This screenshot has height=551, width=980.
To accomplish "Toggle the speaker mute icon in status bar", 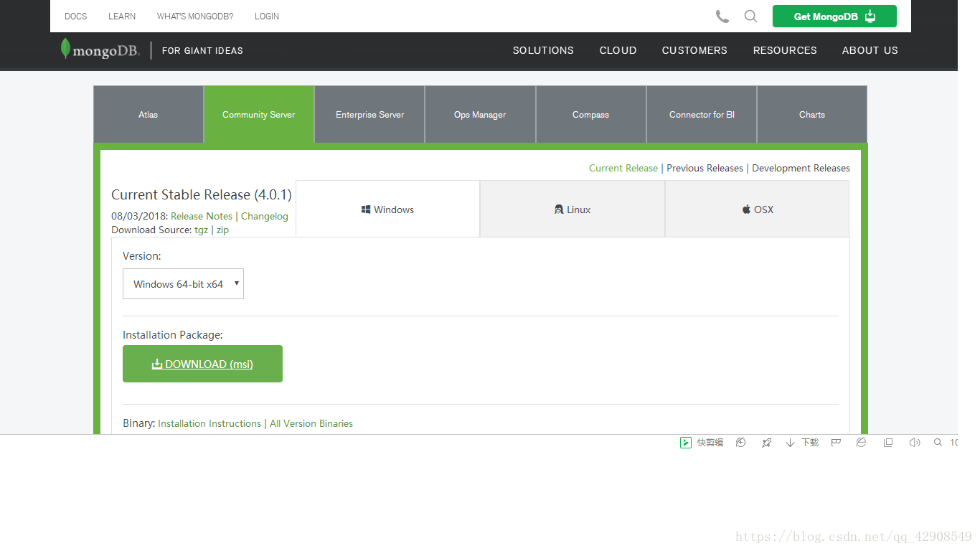I will coord(914,443).
